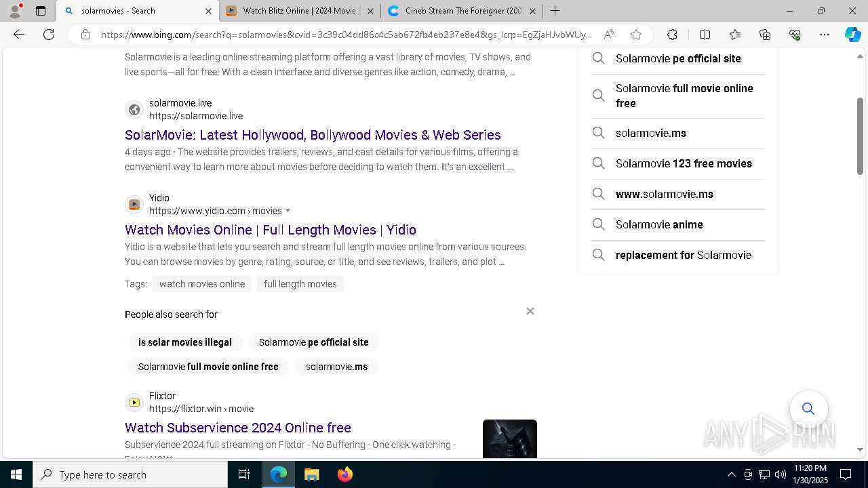Open the Copilot sidebar icon
The width and height of the screenshot is (868, 488).
[852, 35]
